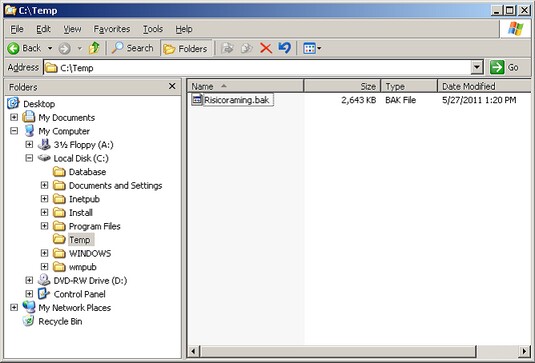The width and height of the screenshot is (535, 363).
Task: Select the Risicoraming.bak file name
Action: (238, 100)
